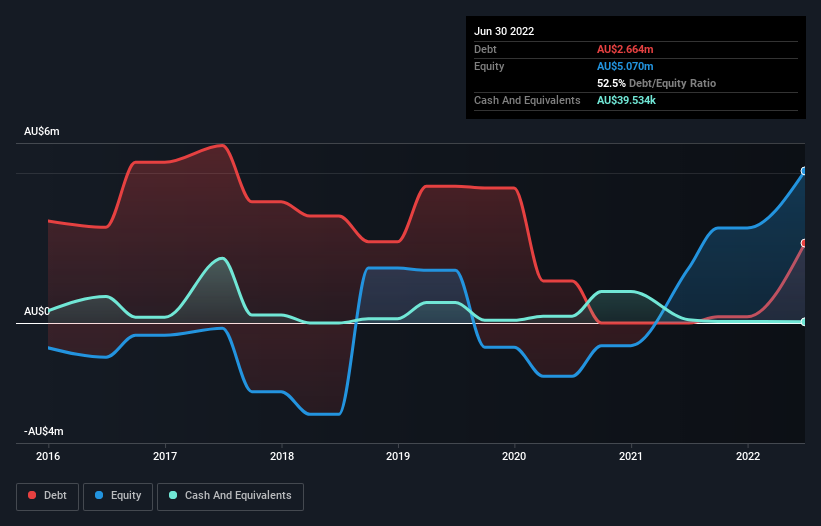
Task: Click the AU$39.534k cash value
Action: [626, 100]
